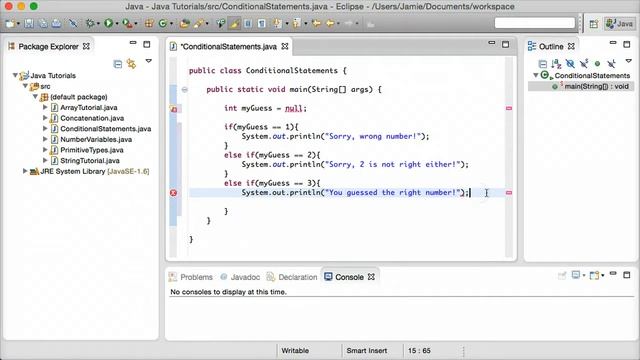This screenshot has width=640, height=360.
Task: Click the quick-fix error marker on myGuess line
Action: click(x=173, y=109)
